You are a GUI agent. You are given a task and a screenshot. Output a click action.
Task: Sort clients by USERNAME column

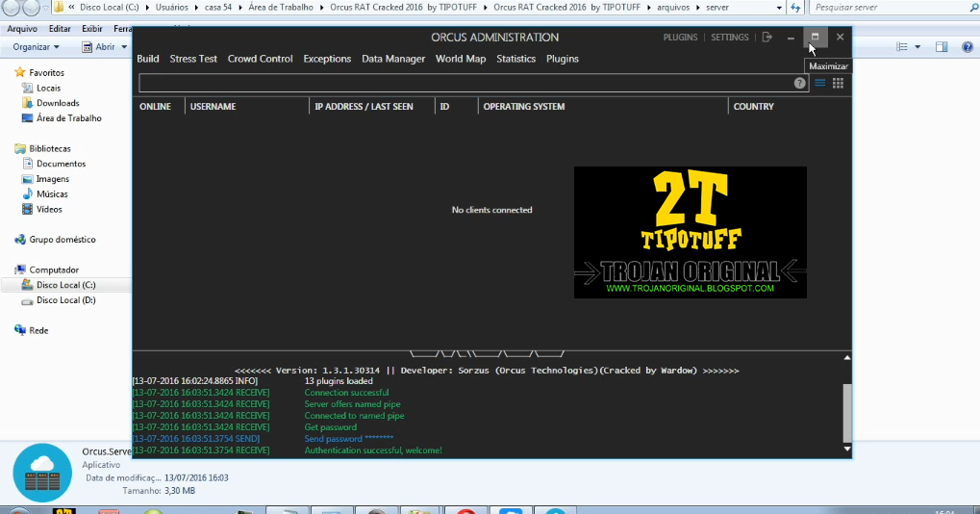214,106
